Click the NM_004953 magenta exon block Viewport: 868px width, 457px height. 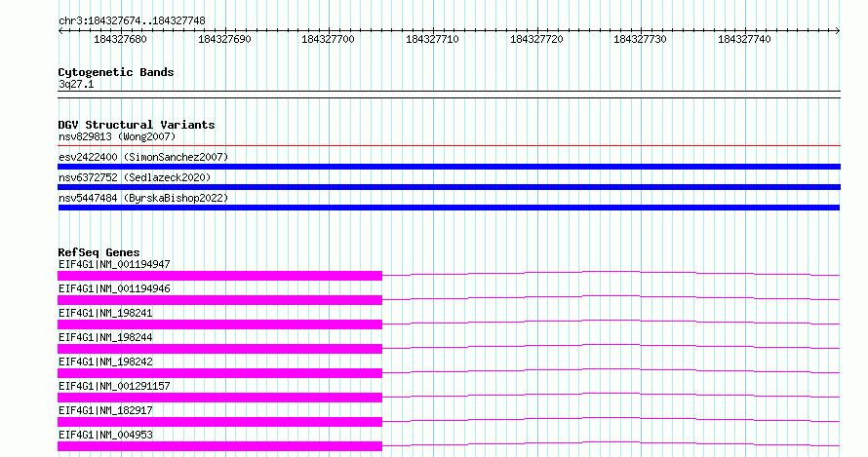(219, 446)
